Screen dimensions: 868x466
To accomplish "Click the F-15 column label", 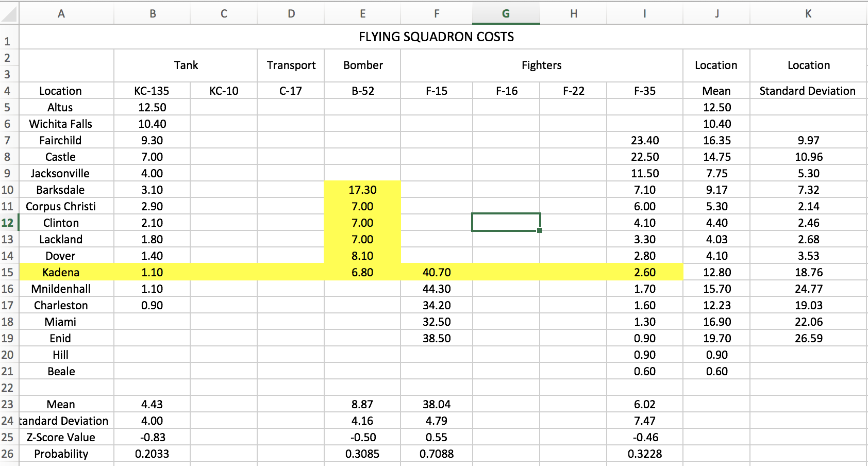I will [x=437, y=91].
